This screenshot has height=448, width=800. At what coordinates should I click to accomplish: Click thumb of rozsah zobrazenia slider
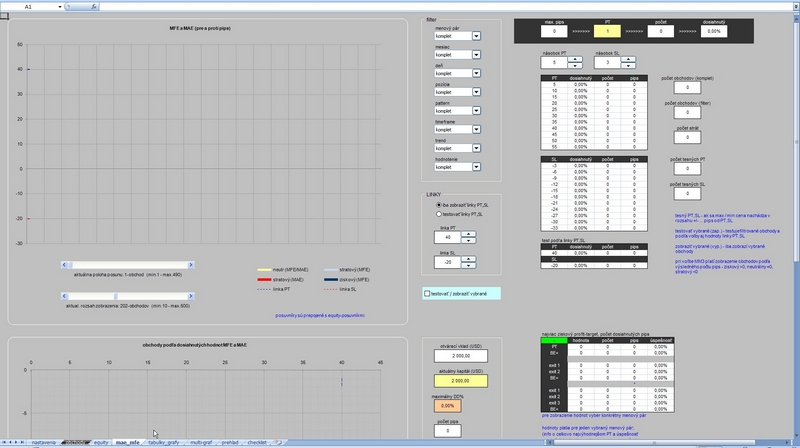pos(116,296)
